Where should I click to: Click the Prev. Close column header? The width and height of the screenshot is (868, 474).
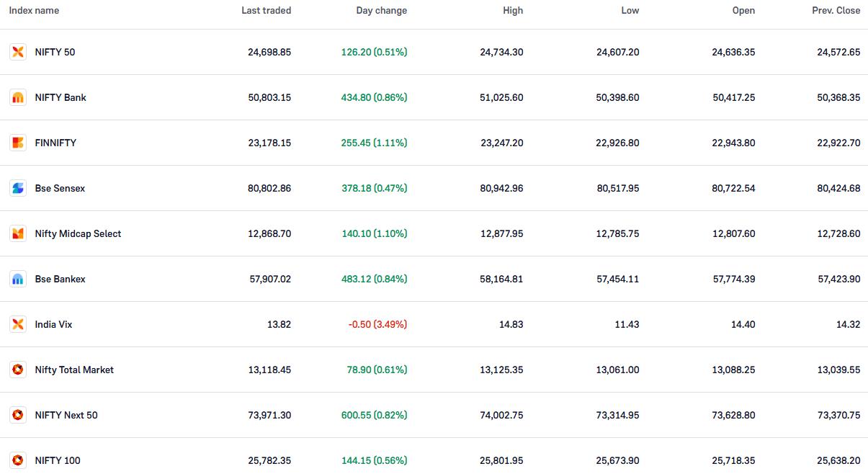836,11
